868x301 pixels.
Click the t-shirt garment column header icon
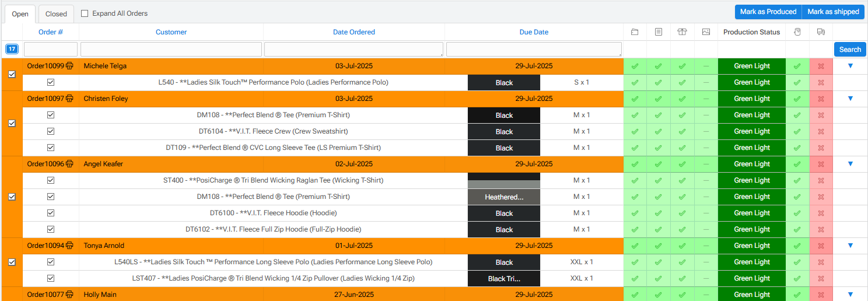[x=682, y=32]
